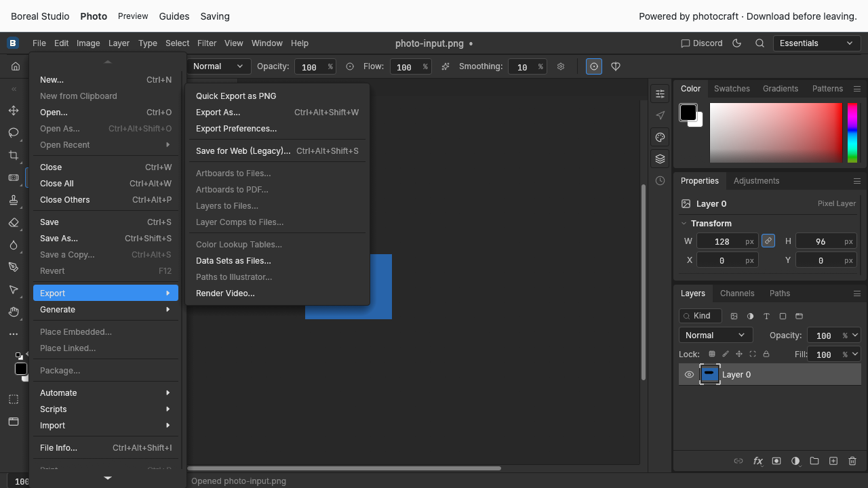Image resolution: width=868 pixels, height=488 pixels.
Task: Toggle the type layer filter
Action: click(x=766, y=316)
